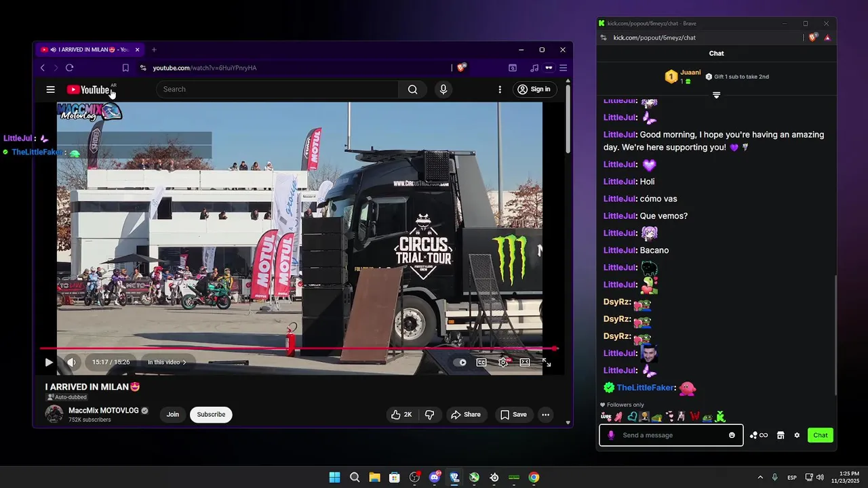This screenshot has width=868, height=488.
Task: Open channel points balance icon
Action: click(758, 435)
